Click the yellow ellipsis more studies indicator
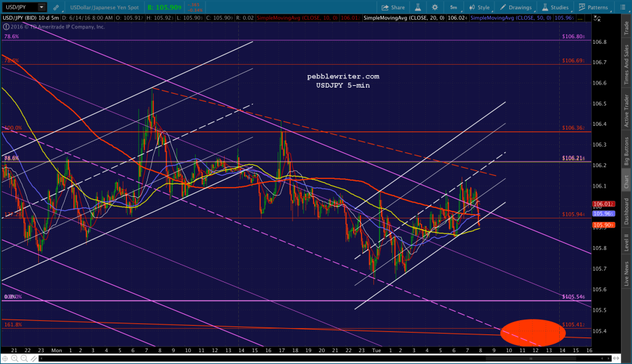The height and width of the screenshot is (364, 632). click(x=580, y=19)
